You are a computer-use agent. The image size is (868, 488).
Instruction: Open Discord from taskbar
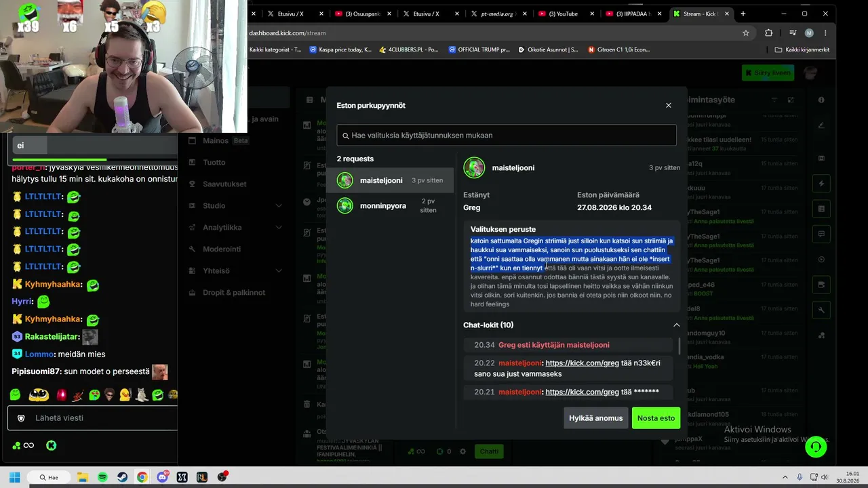coord(162,477)
